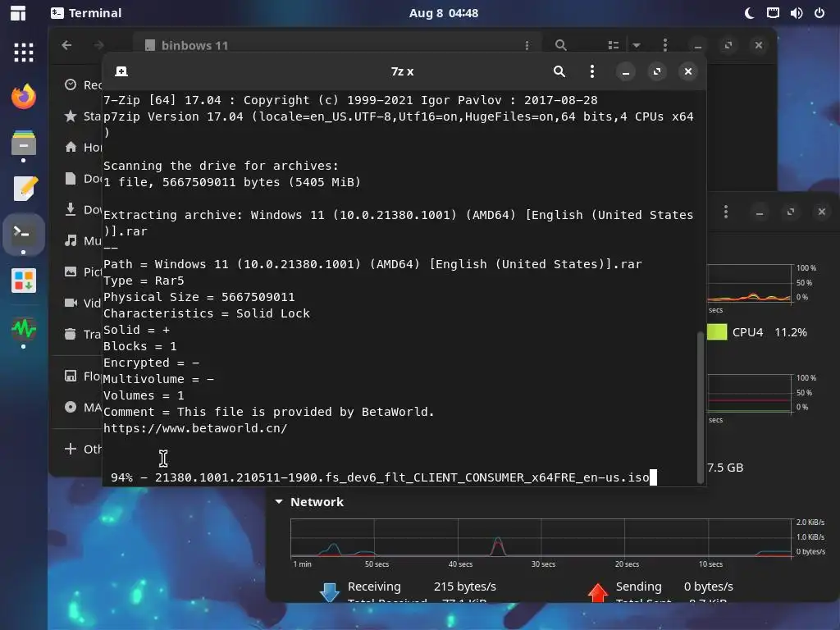Open Videos in the Files sidebar

(x=83, y=303)
